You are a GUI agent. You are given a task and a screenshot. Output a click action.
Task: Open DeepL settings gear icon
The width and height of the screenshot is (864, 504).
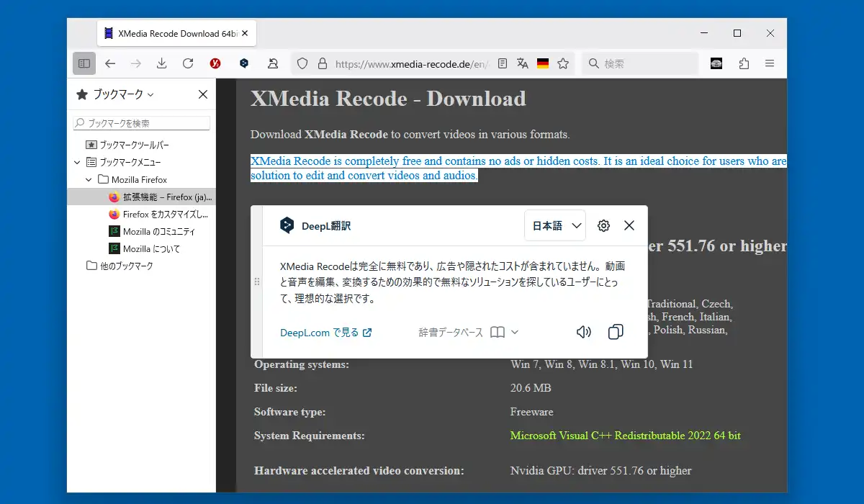coord(603,225)
